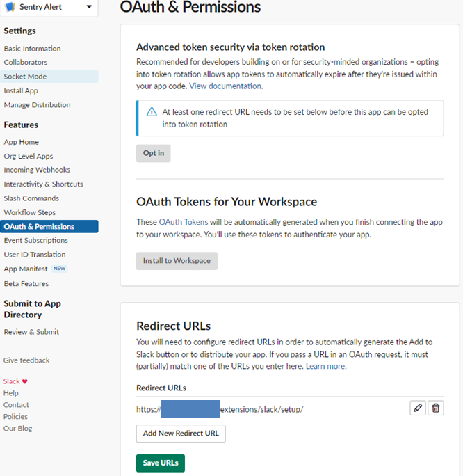The image size is (463, 476).
Task: Select OAuth & Permissions in the sidebar
Action: pos(49,226)
